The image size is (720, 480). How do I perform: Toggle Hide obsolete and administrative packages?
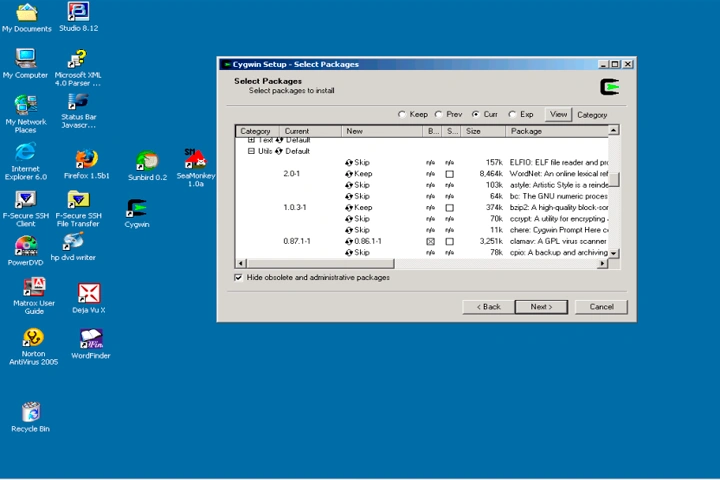coord(238,277)
